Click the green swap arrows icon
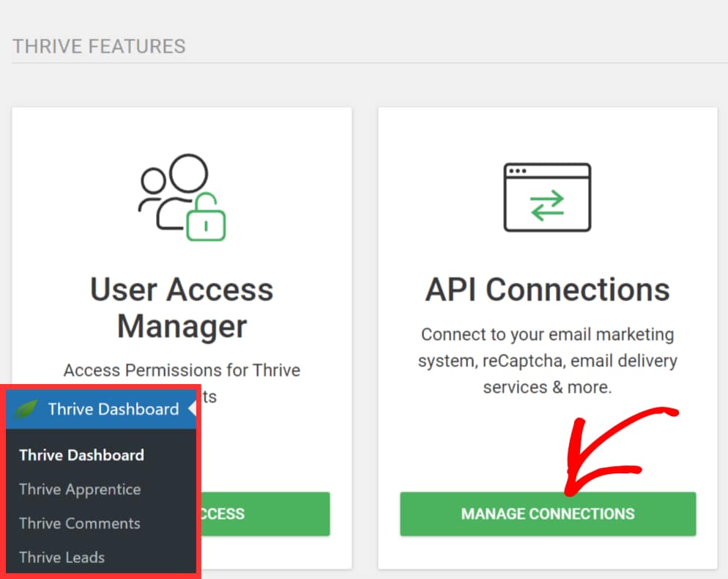728x579 pixels. pyautogui.click(x=547, y=205)
